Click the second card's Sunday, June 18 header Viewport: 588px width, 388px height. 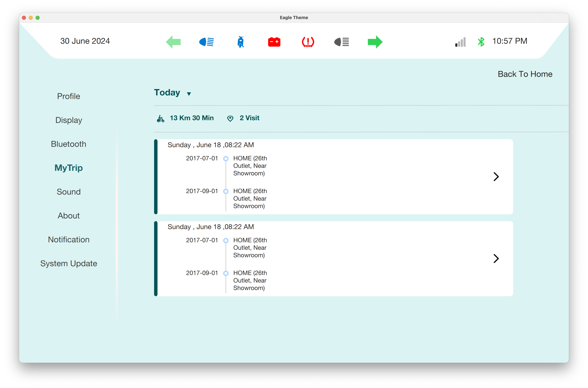211,227
